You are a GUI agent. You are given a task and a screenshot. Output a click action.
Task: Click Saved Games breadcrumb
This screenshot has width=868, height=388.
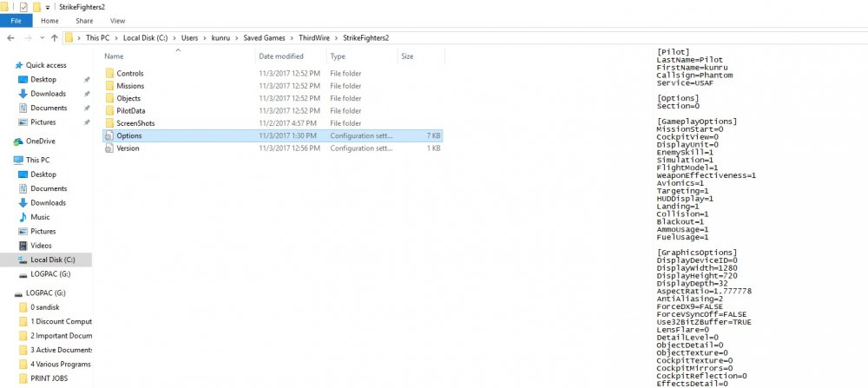point(264,37)
